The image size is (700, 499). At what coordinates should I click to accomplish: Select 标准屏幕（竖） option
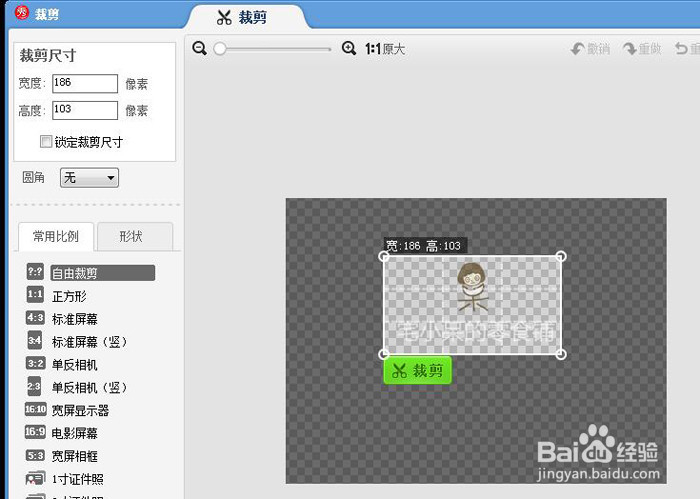point(90,342)
